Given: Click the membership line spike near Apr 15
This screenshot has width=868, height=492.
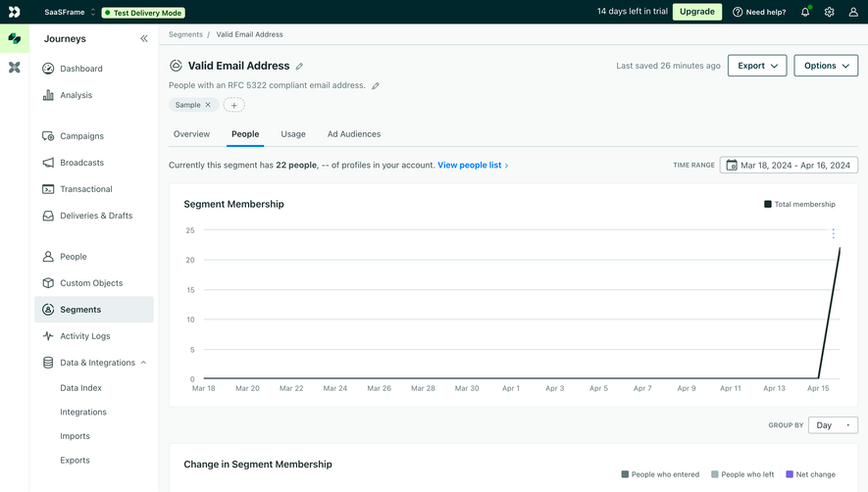Looking at the screenshot, I should tap(829, 314).
